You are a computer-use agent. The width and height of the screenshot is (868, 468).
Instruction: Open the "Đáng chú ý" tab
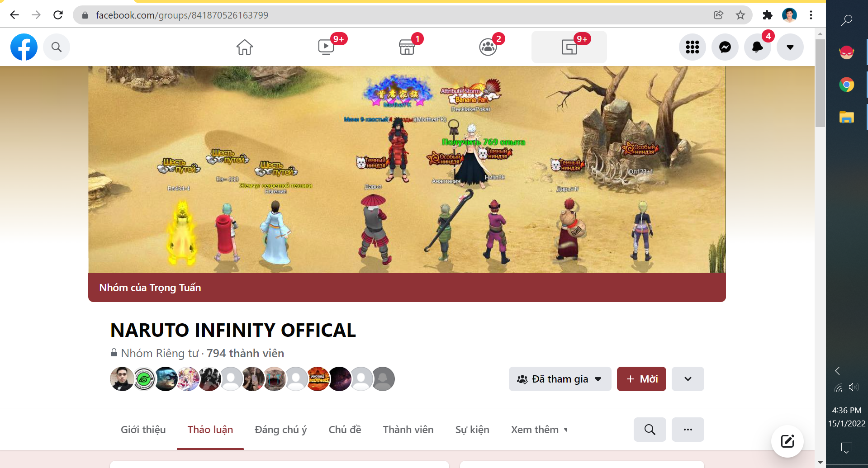[281, 430]
